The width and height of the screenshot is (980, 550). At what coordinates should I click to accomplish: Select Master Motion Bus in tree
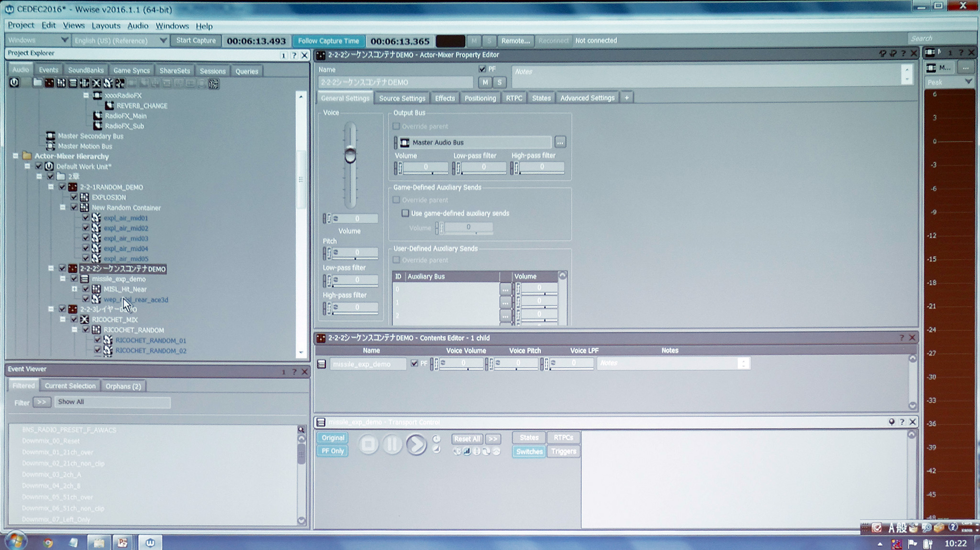85,146
